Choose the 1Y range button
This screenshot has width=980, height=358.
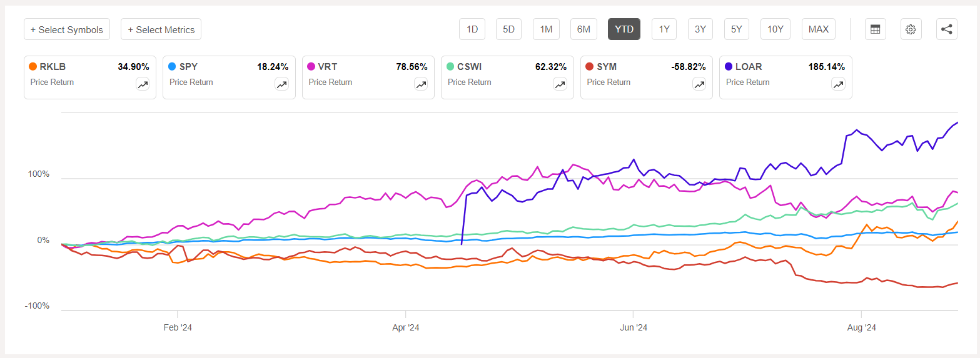(x=664, y=29)
